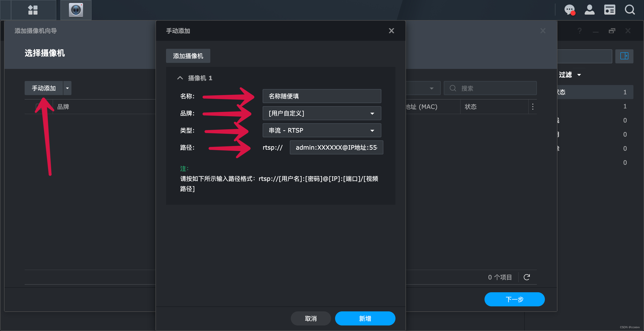Screen dimensions: 644x331
Task: Click the 名称 text input field
Action: (322, 96)
